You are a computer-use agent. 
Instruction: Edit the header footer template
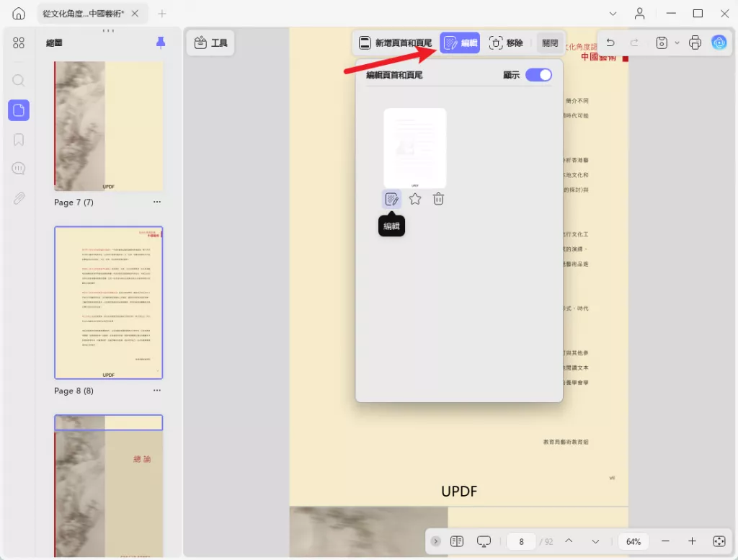[x=391, y=199]
